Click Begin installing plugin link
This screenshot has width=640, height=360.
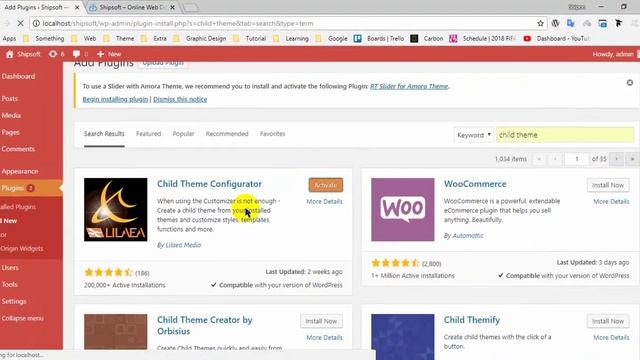(115, 99)
